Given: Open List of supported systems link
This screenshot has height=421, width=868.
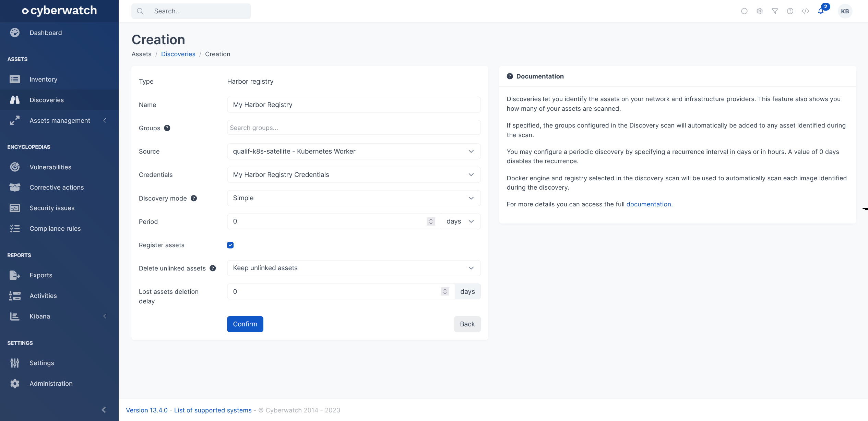Looking at the screenshot, I should coord(213,410).
